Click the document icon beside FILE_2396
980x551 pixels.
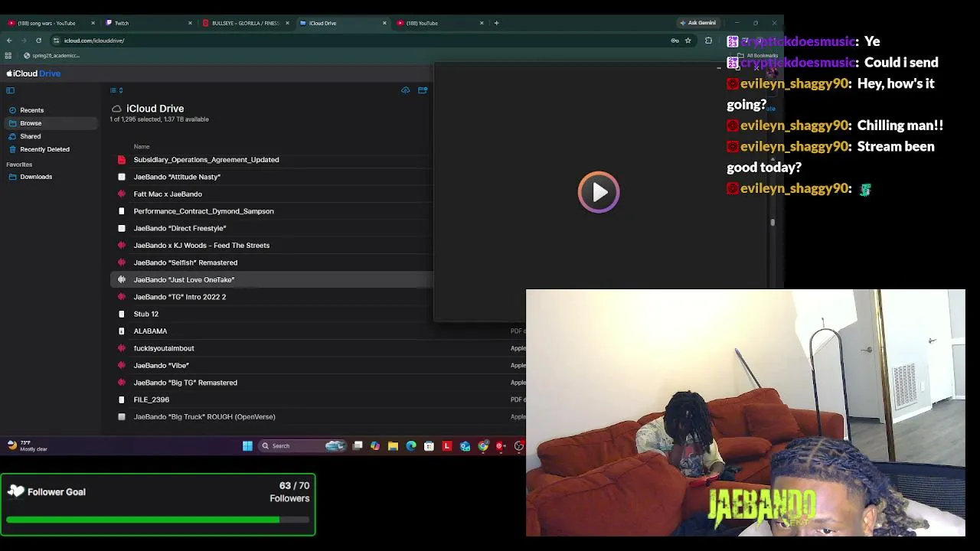pyautogui.click(x=122, y=399)
